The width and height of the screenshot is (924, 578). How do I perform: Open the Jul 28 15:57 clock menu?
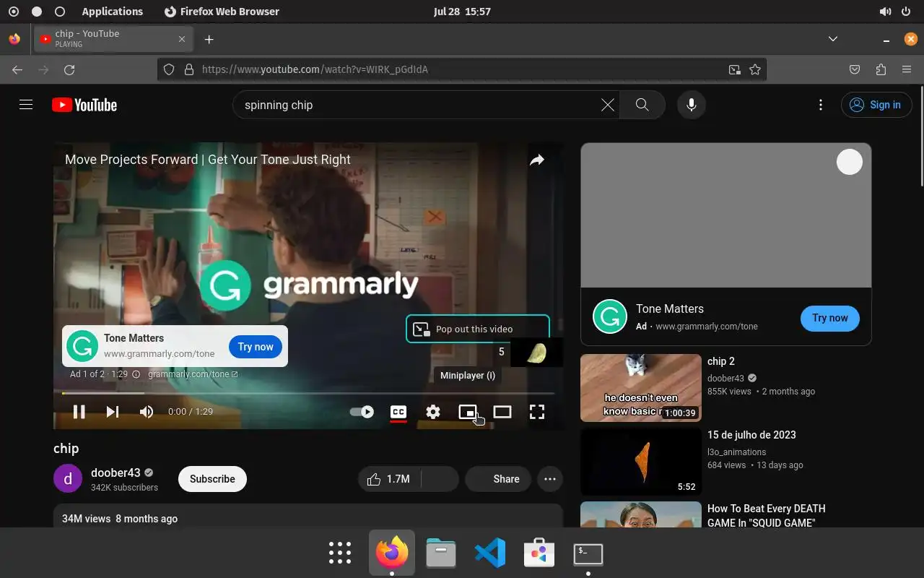pyautogui.click(x=462, y=12)
